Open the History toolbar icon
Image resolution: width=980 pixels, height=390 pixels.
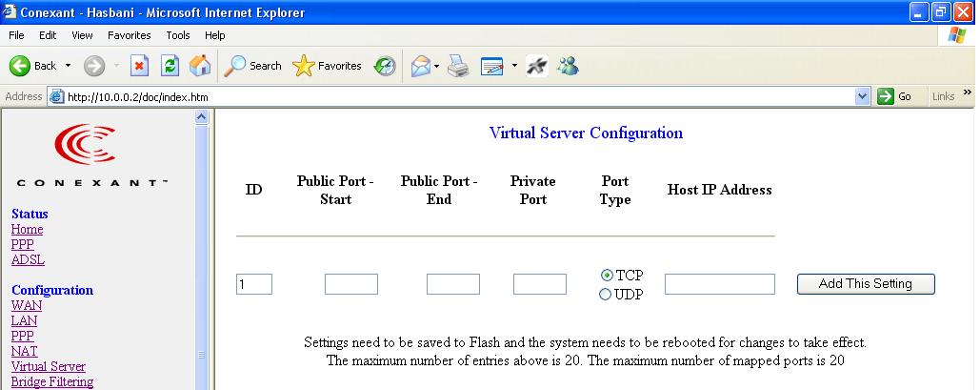(385, 66)
